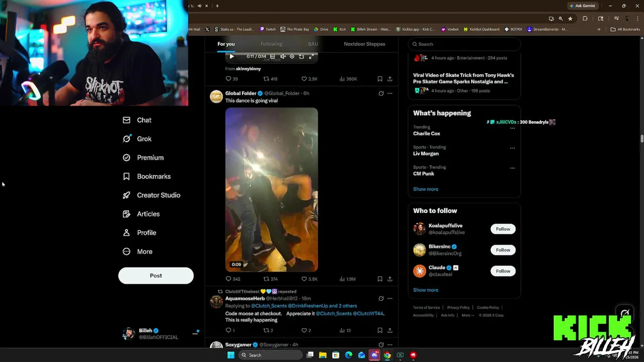Open Grok explain on Global Folder post
Screen dimensions: 644x362
click(381, 93)
